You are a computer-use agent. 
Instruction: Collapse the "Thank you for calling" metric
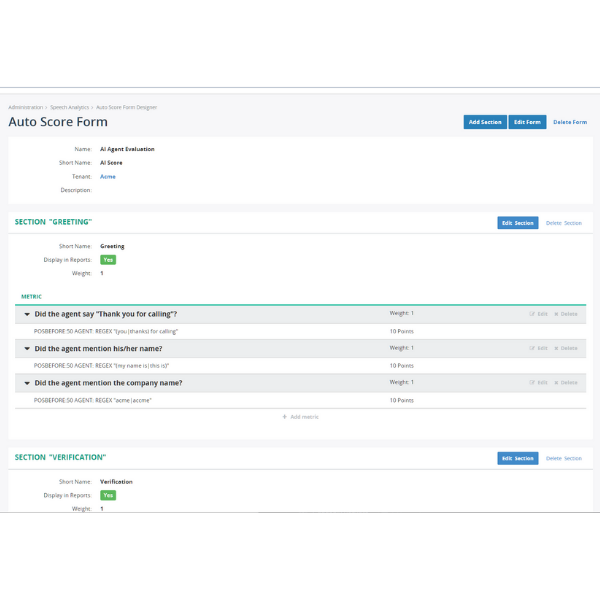pos(27,314)
